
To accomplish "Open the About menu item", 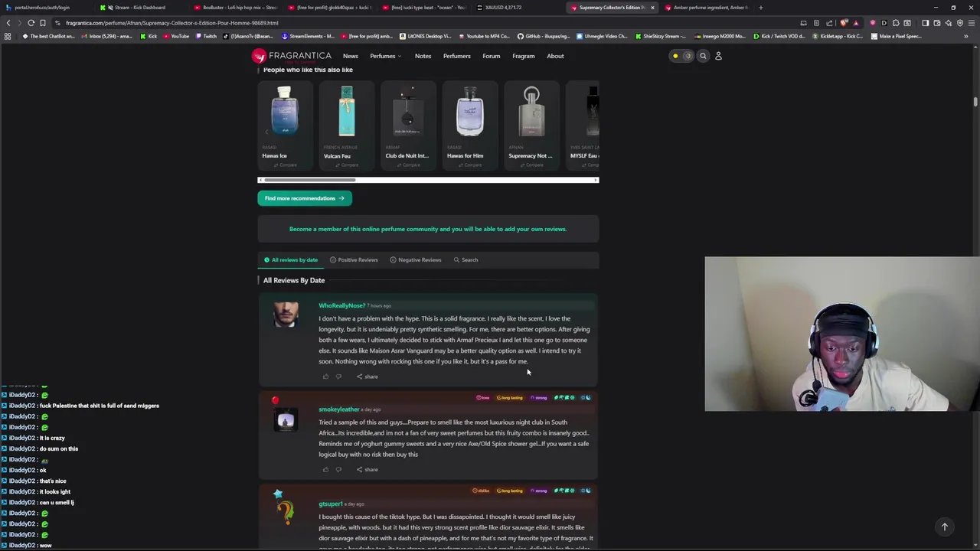I will pyautogui.click(x=555, y=56).
